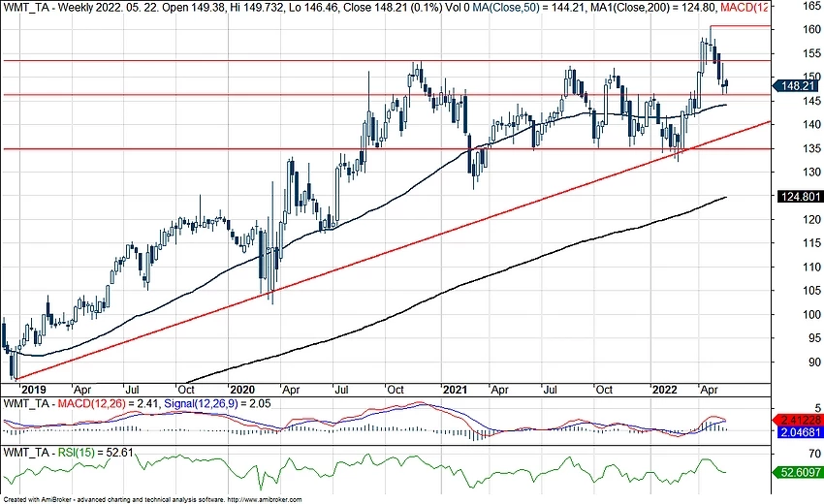Click the Apr label after 2022
This screenshot has height=504, width=824.
pos(710,390)
